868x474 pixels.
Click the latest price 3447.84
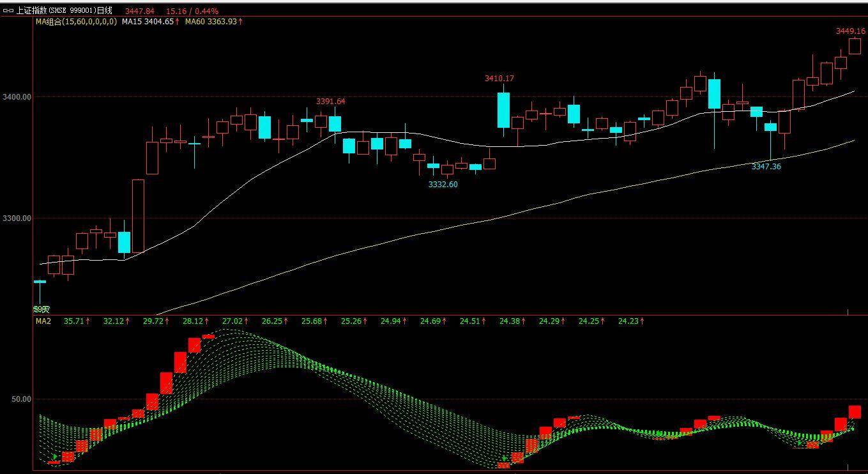140,11
